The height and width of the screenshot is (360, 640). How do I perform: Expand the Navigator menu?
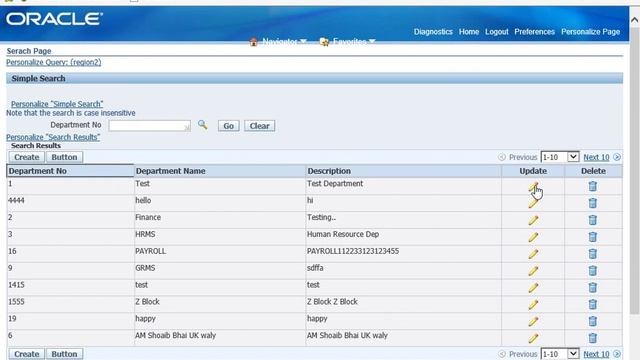(x=284, y=42)
